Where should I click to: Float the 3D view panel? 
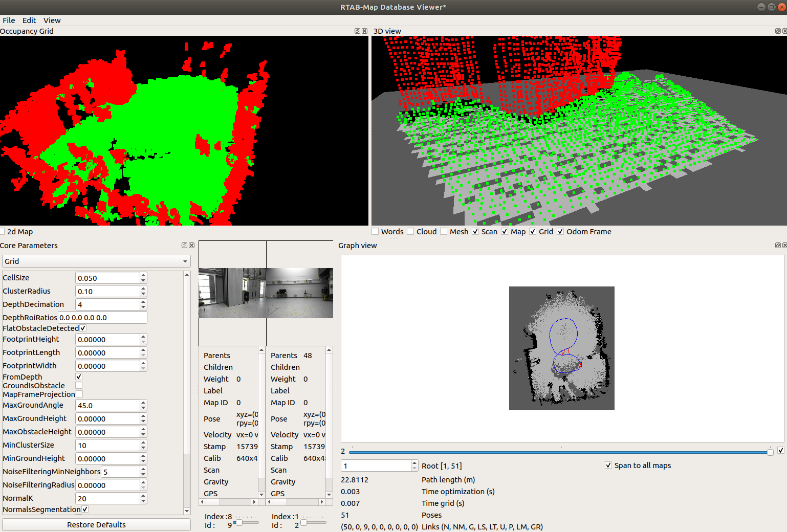pos(778,31)
